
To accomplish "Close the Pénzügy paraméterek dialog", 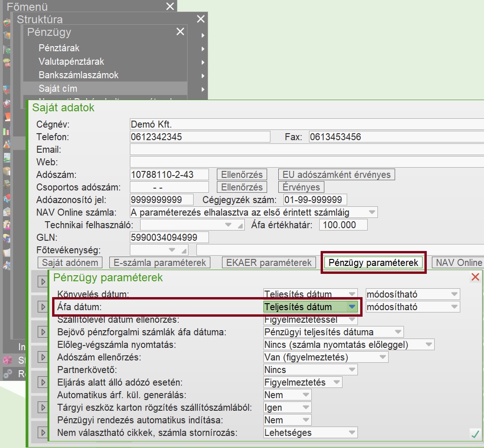I will tap(475, 277).
